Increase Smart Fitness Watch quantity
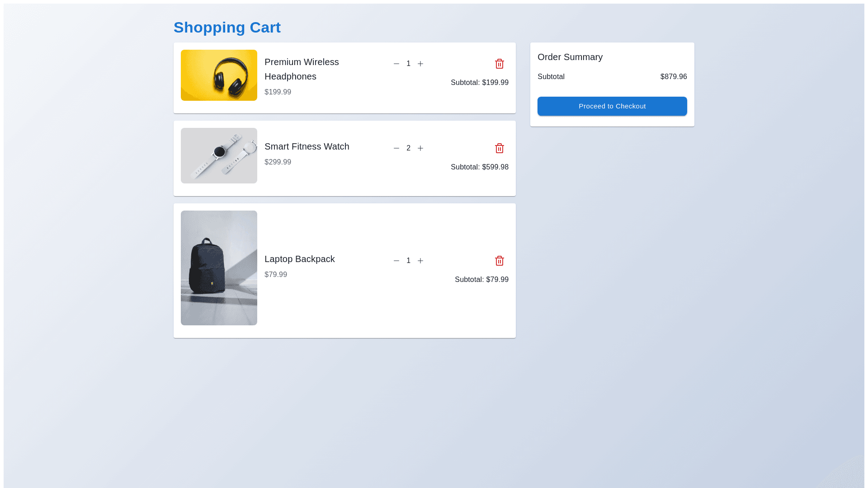868x488 pixels. click(x=420, y=148)
